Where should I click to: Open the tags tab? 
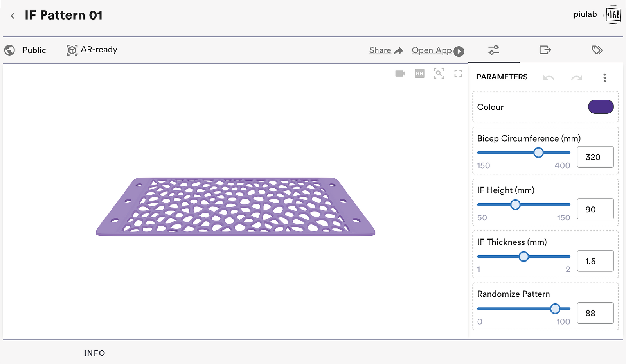point(597,50)
